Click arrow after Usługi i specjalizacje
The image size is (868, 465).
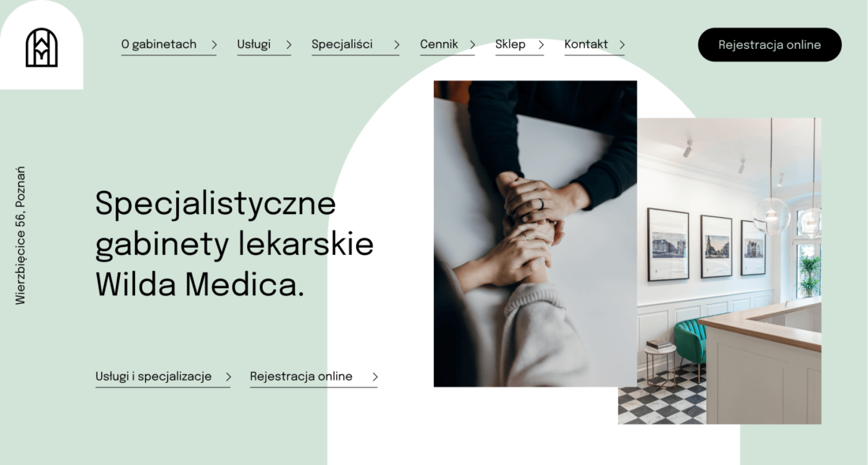228,377
